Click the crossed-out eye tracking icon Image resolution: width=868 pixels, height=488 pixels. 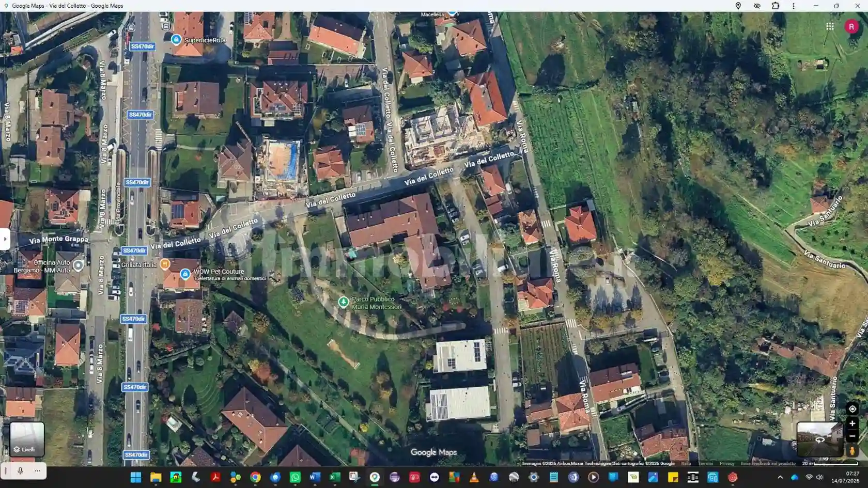click(x=757, y=6)
